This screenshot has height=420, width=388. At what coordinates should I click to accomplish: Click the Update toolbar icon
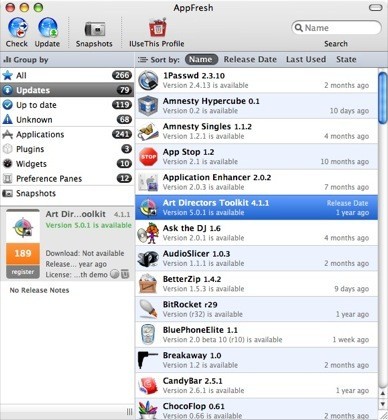click(48, 28)
